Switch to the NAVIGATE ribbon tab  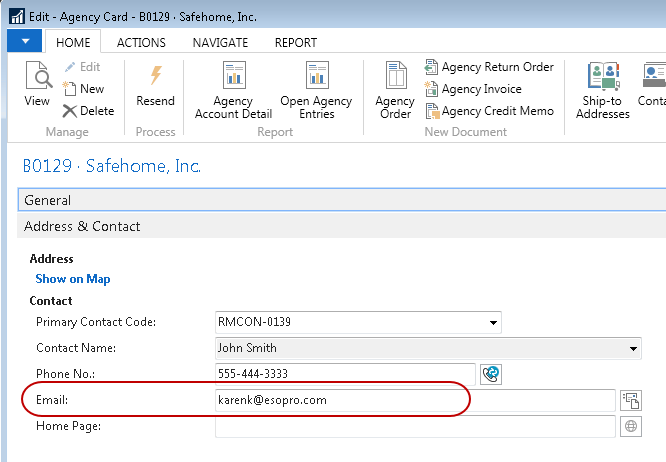point(220,43)
